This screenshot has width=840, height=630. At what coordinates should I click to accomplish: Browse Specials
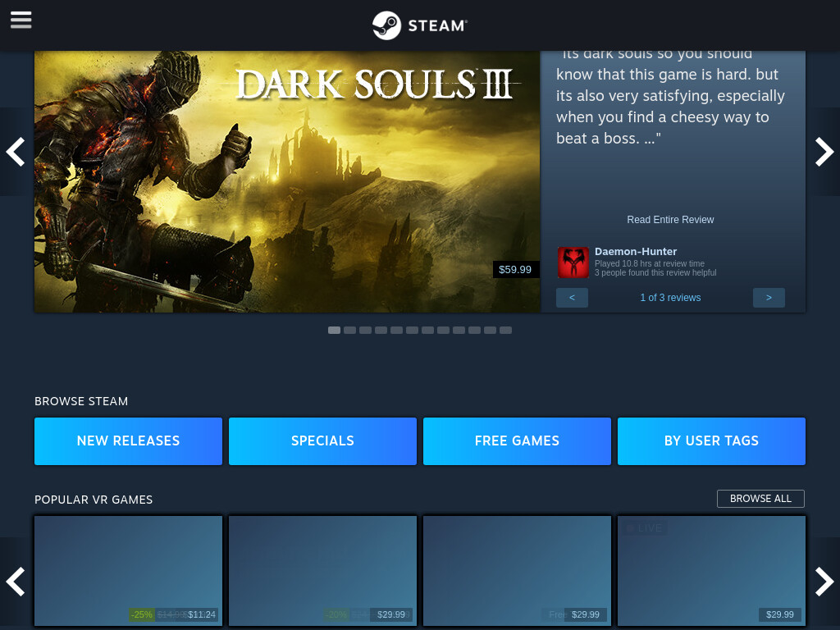[x=322, y=441]
